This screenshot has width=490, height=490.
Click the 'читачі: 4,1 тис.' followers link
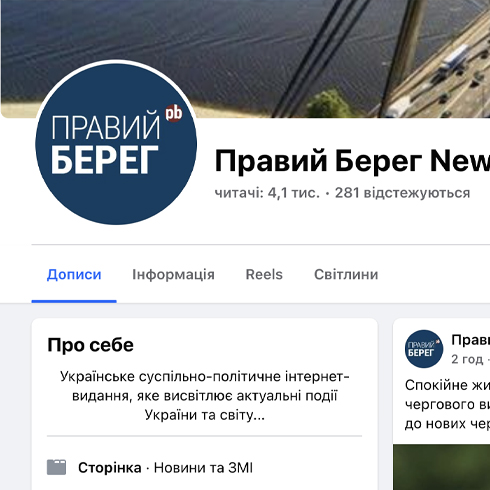(x=267, y=193)
